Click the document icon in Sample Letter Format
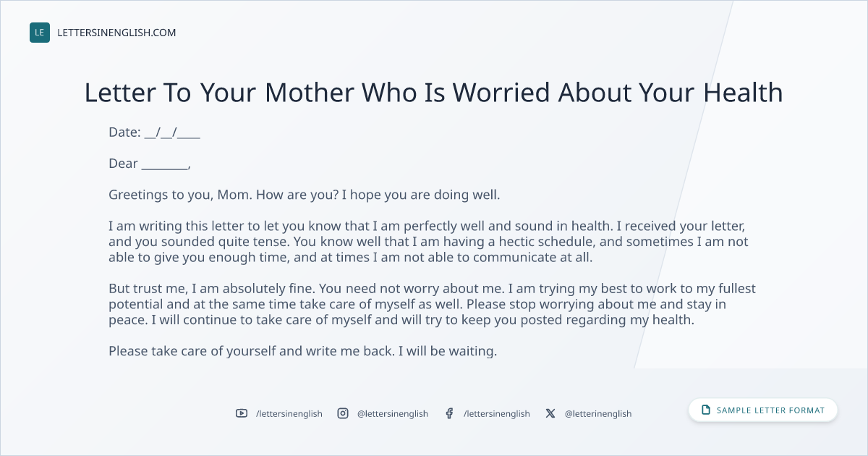The image size is (868, 456). click(x=706, y=410)
